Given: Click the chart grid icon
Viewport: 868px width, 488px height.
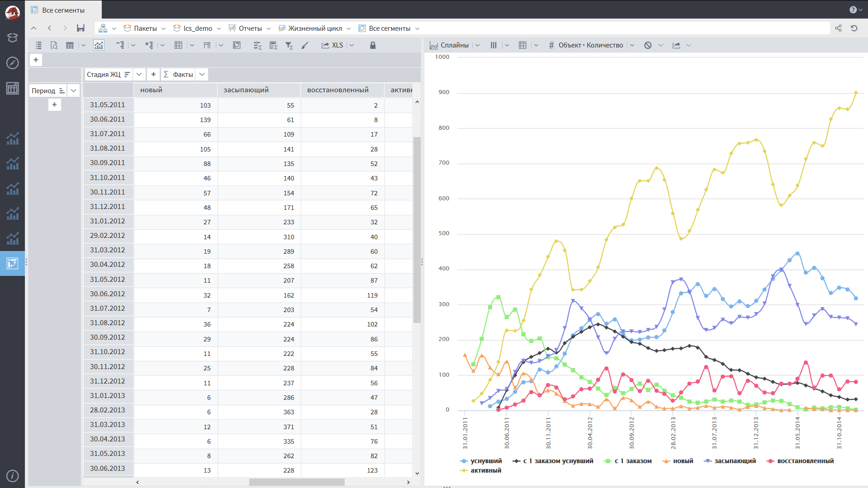Looking at the screenshot, I should click(522, 45).
